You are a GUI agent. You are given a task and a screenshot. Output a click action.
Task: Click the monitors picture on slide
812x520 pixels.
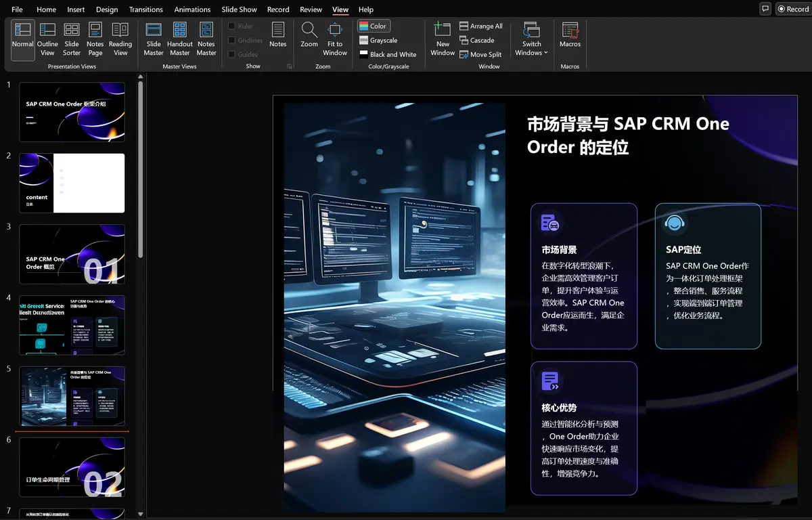click(394, 307)
